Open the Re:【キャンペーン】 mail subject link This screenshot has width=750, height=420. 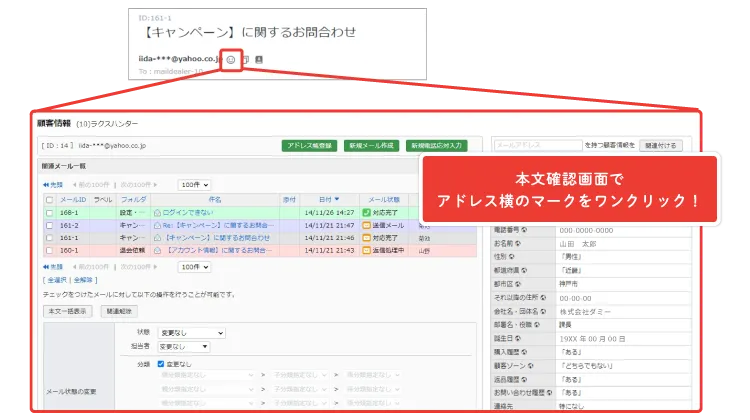coord(219,225)
